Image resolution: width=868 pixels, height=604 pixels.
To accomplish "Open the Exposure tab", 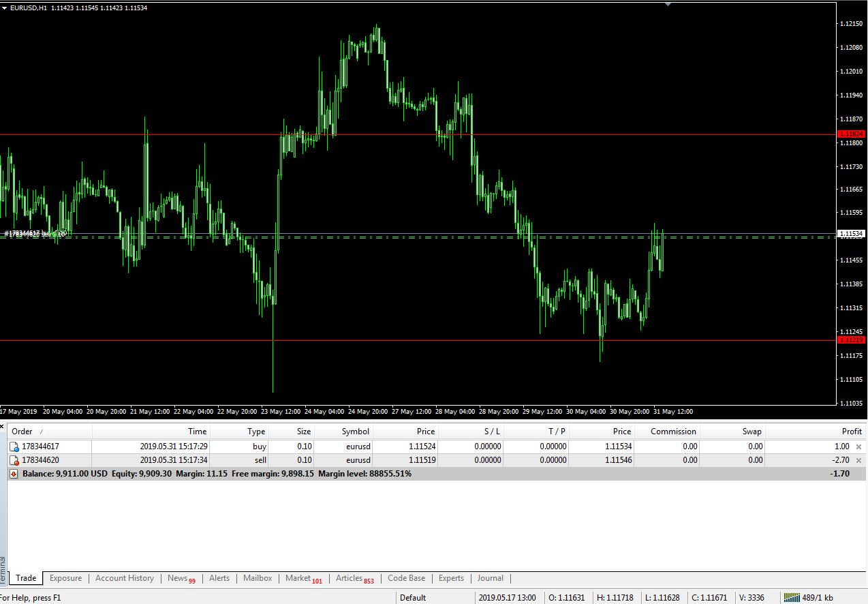I will [x=65, y=578].
